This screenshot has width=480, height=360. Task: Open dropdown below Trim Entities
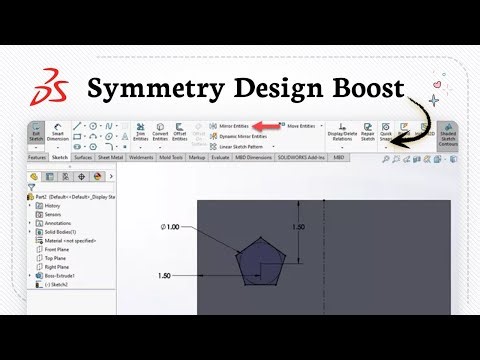click(141, 147)
